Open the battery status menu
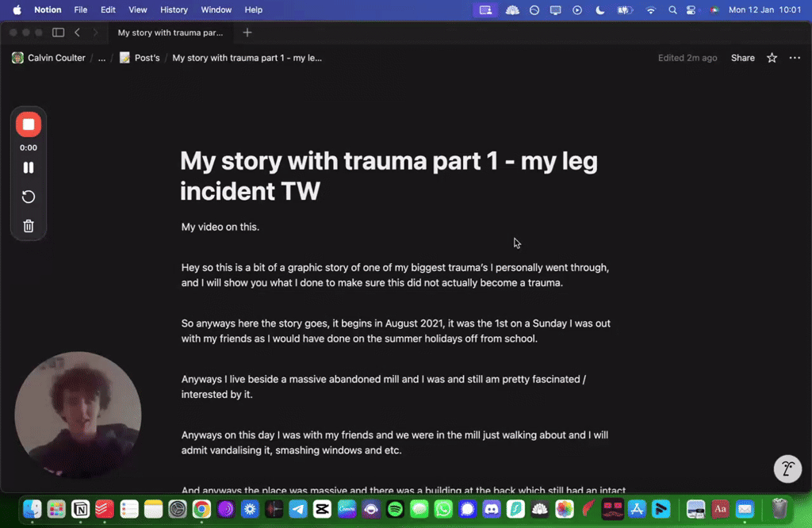This screenshot has height=528, width=812. [x=625, y=10]
